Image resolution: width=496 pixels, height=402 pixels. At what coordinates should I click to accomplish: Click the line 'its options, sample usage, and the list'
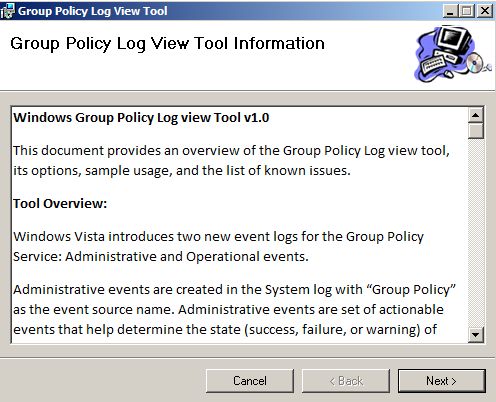tap(182, 171)
